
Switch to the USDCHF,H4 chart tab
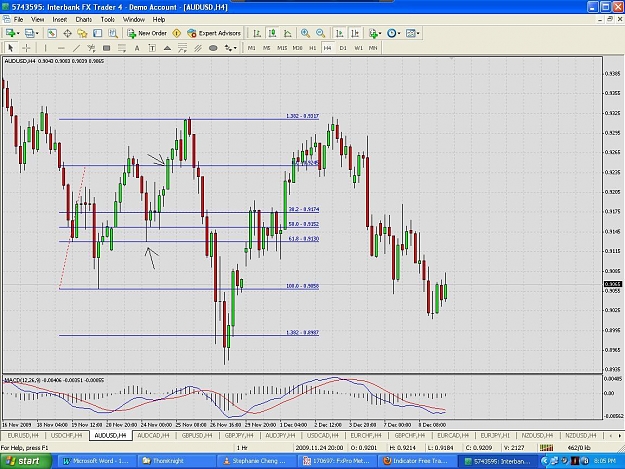point(66,436)
